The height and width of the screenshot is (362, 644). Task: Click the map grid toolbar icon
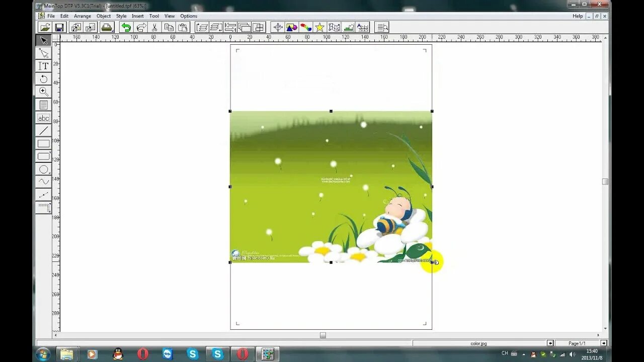coord(334,27)
